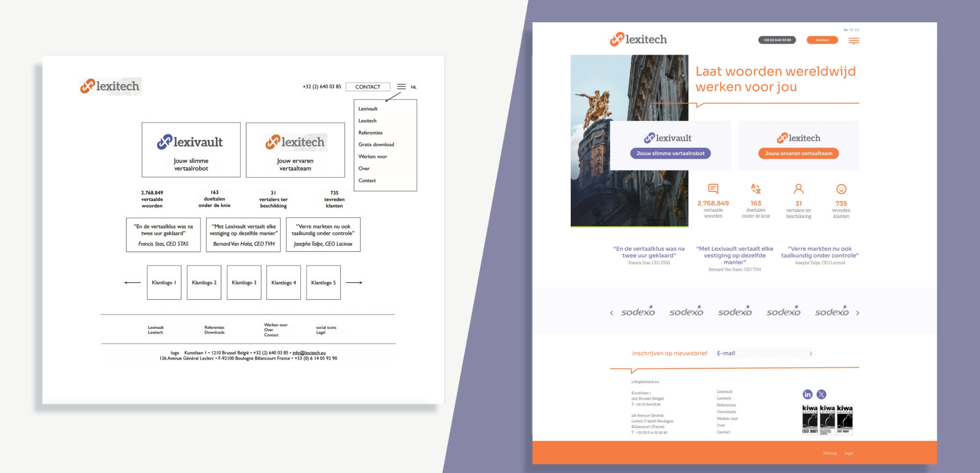Viewport: 980px width, 473px height.
Task: Click the lexitech logo in the mockup card
Action: click(799, 138)
